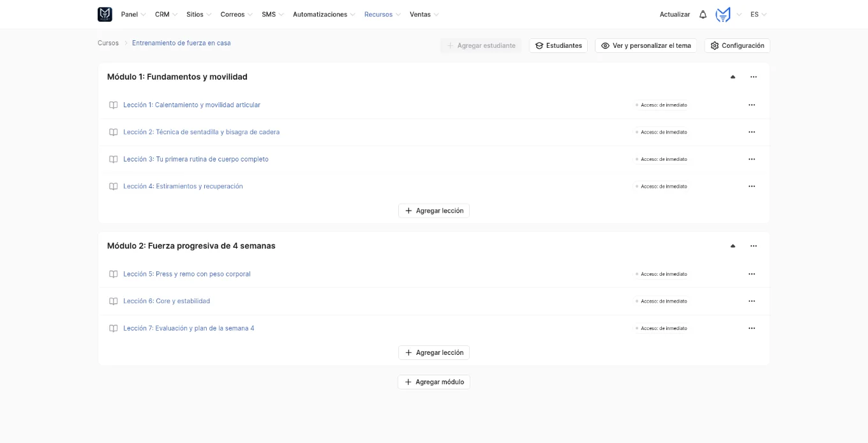Open the Automatizaciones menu
The height and width of the screenshot is (443, 868).
[x=324, y=14]
